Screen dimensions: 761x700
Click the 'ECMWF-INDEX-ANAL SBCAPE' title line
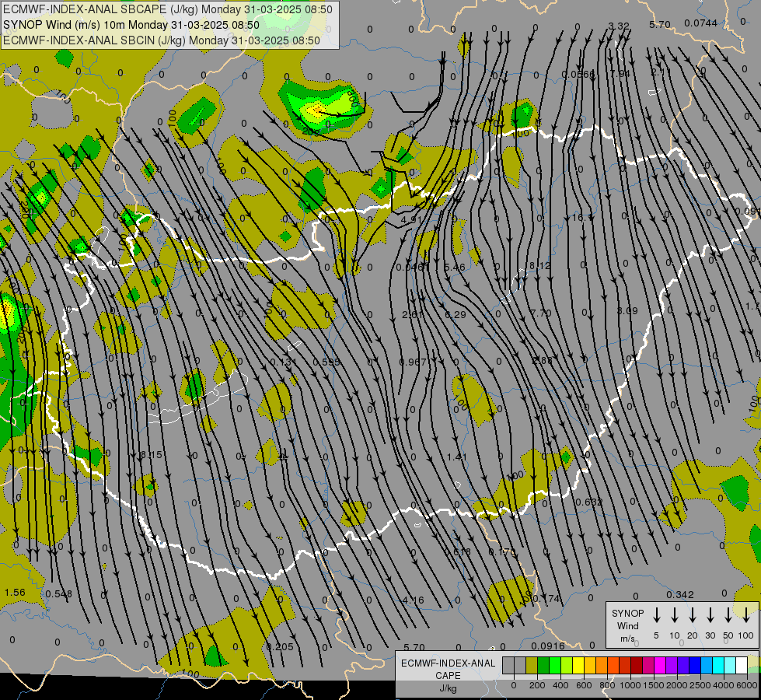(x=168, y=9)
